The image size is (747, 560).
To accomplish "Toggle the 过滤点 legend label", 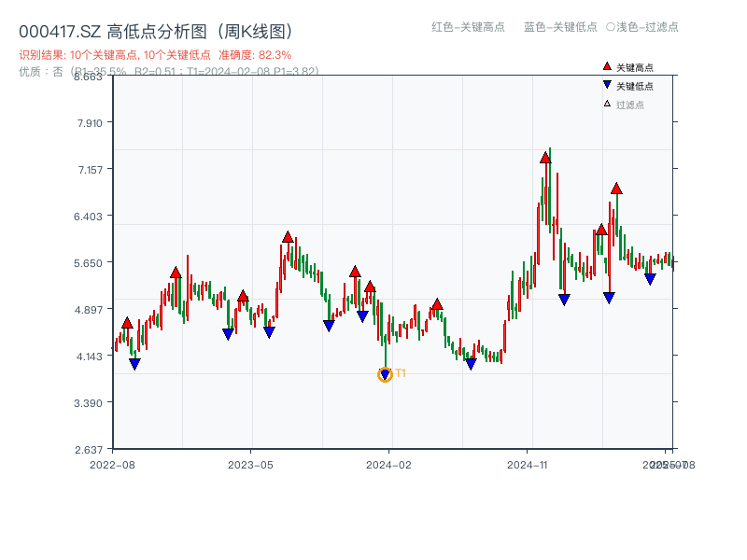I will (x=629, y=105).
